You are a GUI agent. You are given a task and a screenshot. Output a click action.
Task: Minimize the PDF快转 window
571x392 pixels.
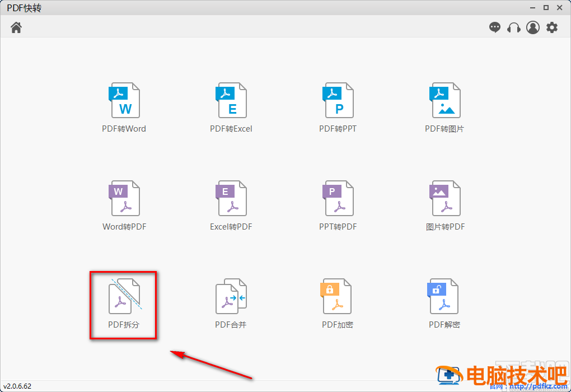tap(532, 8)
